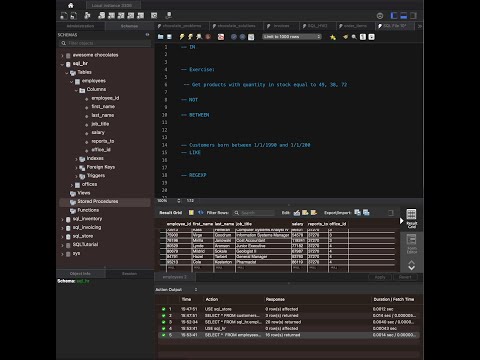This screenshot has height=360, width=480.
Task: Click the Apply button below results
Action: (380, 277)
